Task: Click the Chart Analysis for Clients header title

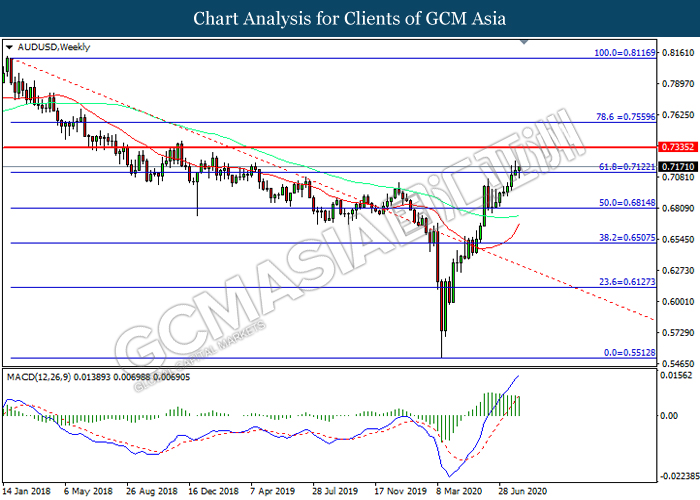Action: point(350,19)
